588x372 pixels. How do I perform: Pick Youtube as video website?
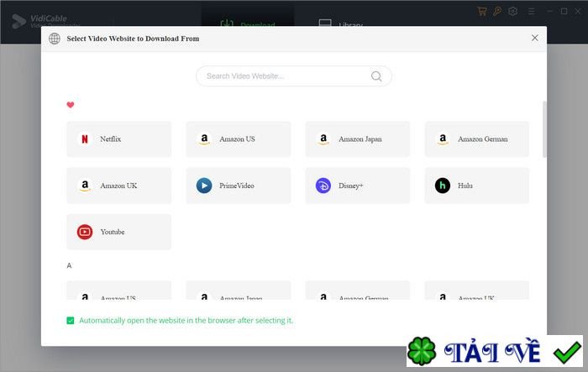click(x=119, y=232)
